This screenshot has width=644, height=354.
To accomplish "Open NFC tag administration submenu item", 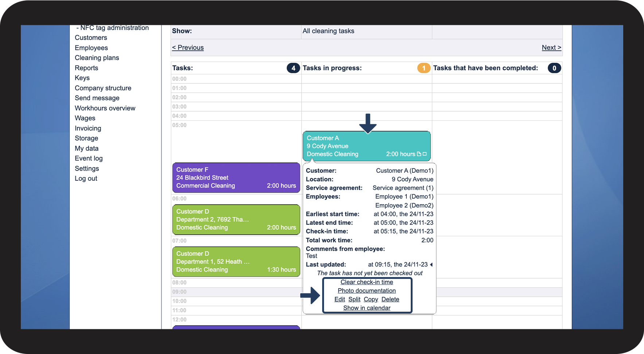I will pos(113,28).
